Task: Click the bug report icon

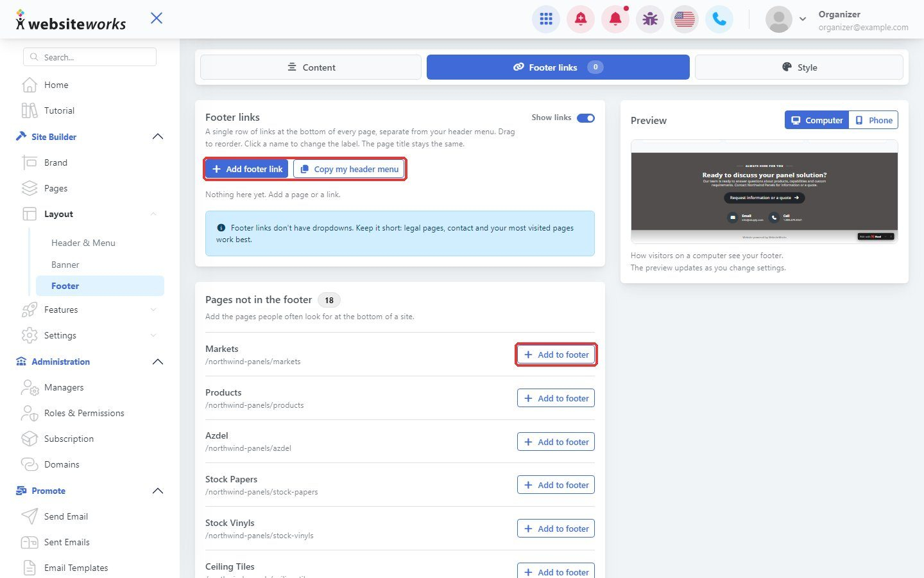Action: tap(650, 19)
